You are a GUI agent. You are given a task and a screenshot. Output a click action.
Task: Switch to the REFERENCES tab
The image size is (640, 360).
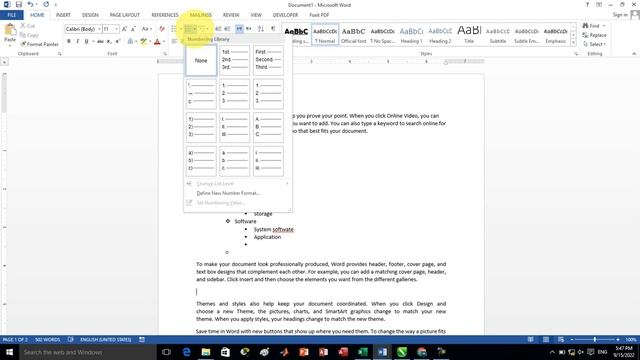click(x=165, y=15)
